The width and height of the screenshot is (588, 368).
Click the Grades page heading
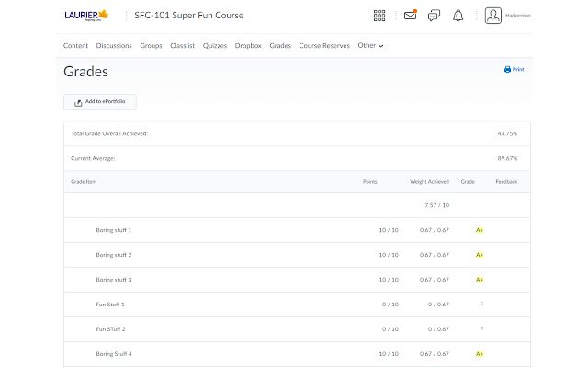pyautogui.click(x=85, y=72)
